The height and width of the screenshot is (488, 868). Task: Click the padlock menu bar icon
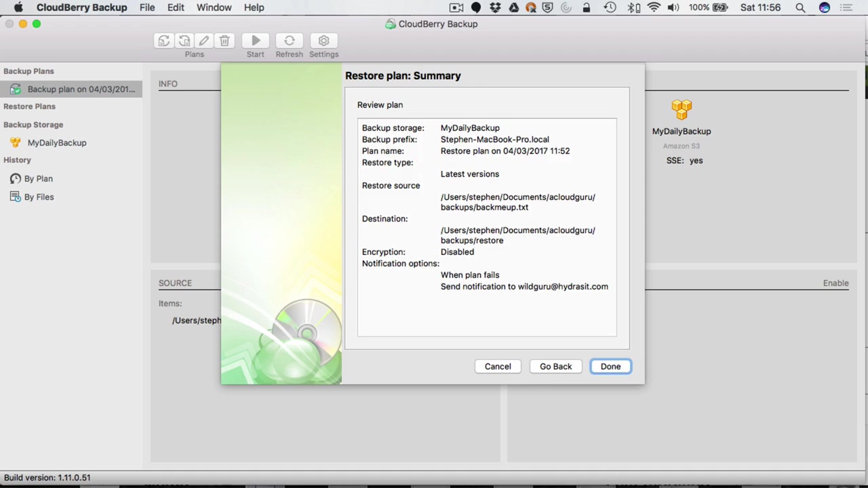[587, 7]
